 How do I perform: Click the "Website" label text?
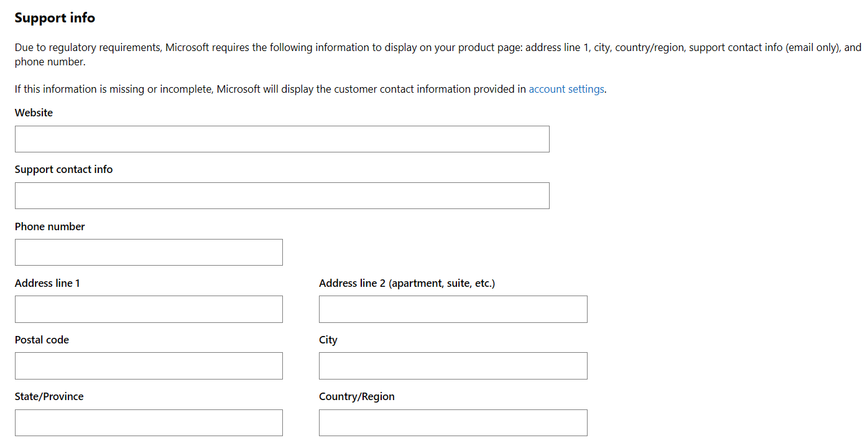34,113
